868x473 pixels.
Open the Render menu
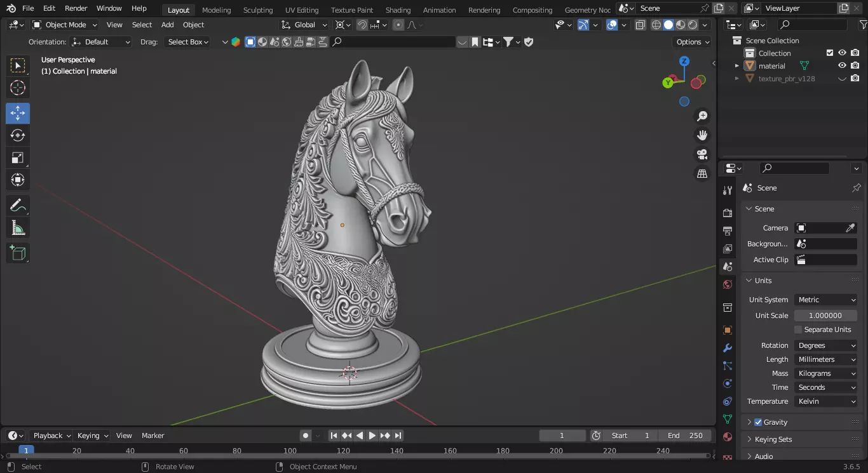point(76,8)
